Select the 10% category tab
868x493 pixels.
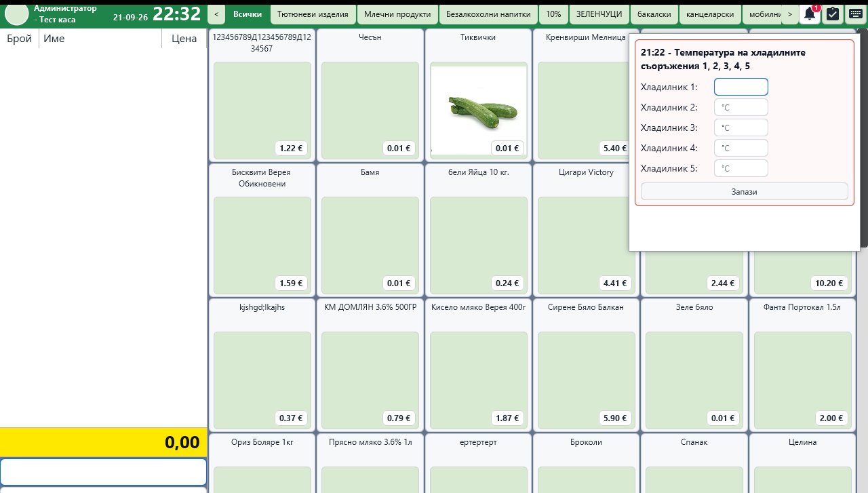pos(553,14)
